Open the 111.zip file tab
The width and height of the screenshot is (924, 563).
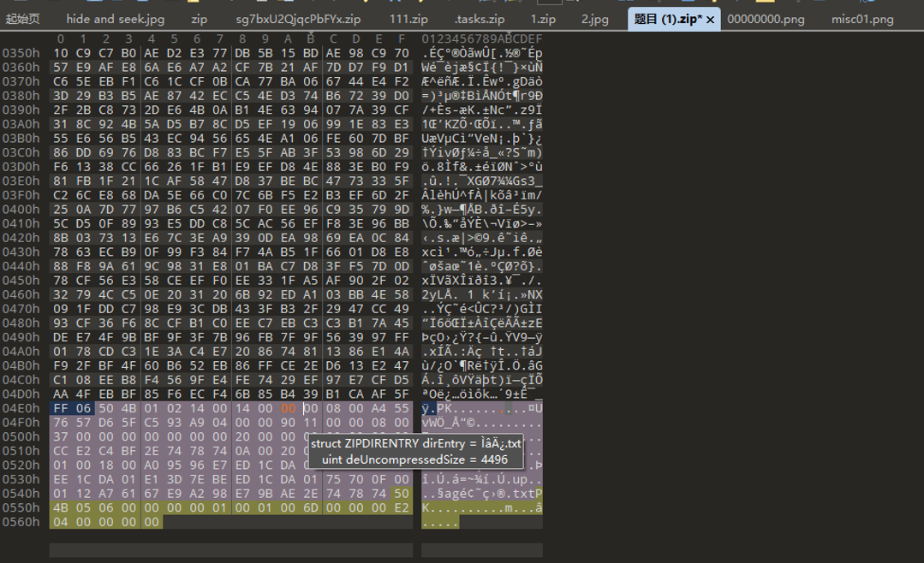[408, 19]
